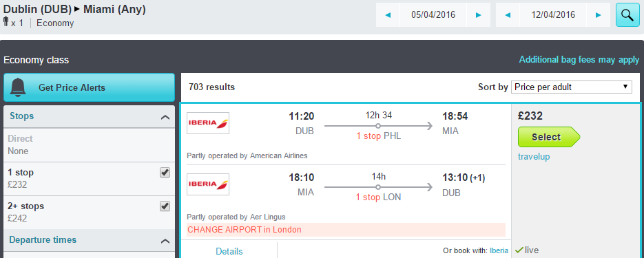This screenshot has width=644, height=258.
Task: Click the outbound Iberia airline logo
Action: (208, 123)
